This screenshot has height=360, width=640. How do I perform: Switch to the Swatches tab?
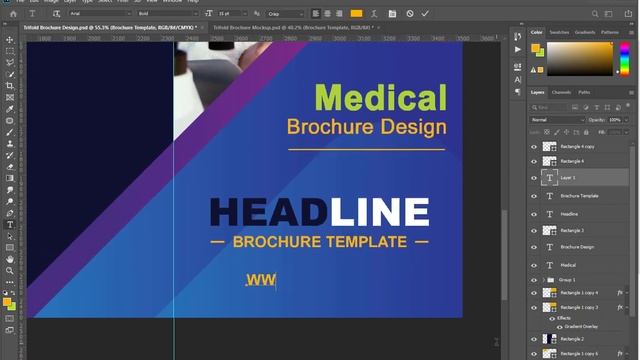pyautogui.click(x=559, y=32)
